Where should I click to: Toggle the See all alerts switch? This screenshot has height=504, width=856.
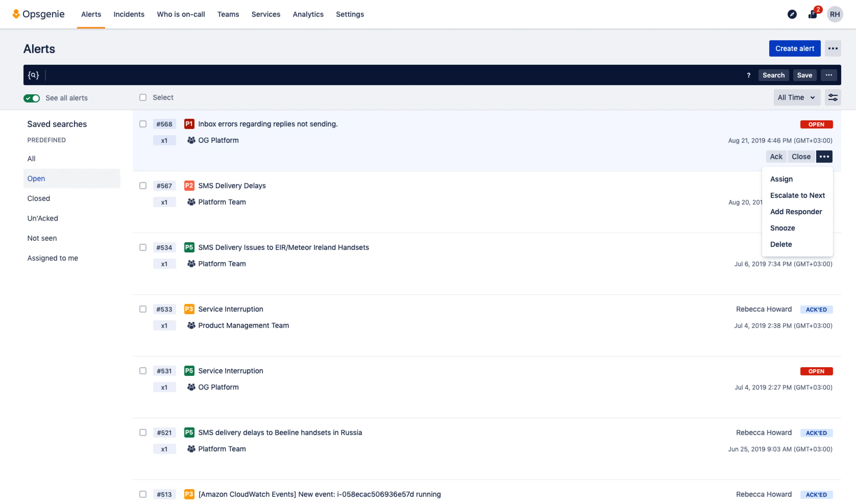click(32, 98)
